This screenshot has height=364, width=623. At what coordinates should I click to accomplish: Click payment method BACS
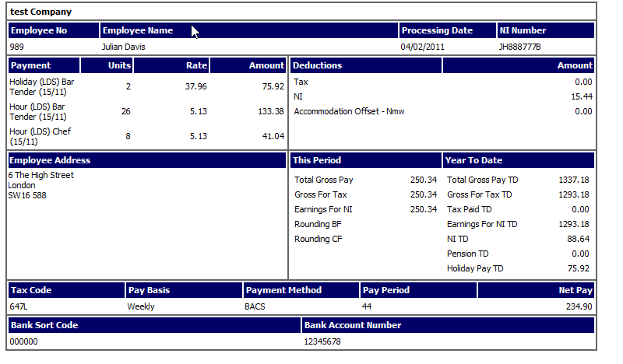255,306
